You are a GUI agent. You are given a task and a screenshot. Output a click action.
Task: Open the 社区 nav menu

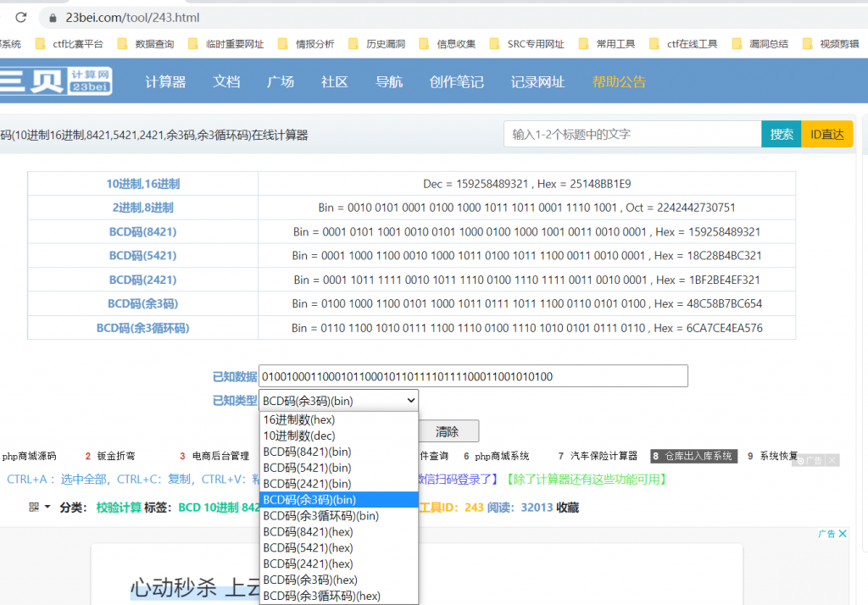pos(334,82)
